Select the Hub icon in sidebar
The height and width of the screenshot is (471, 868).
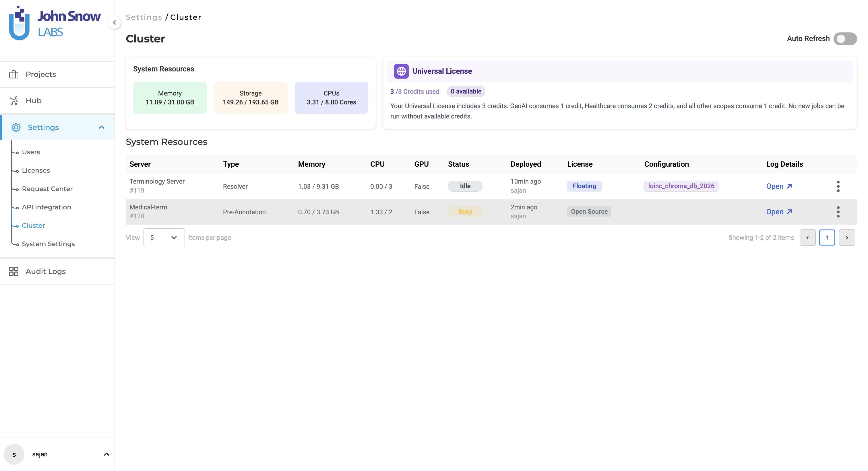click(14, 100)
